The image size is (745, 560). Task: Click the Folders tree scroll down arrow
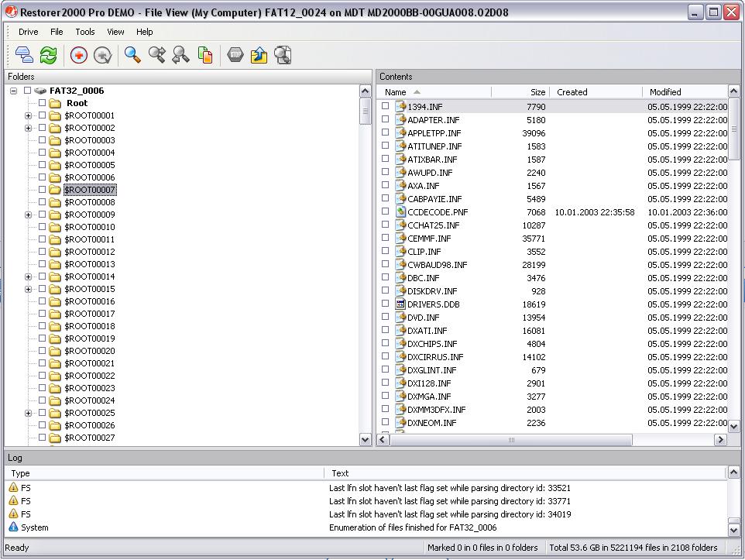[x=366, y=440]
